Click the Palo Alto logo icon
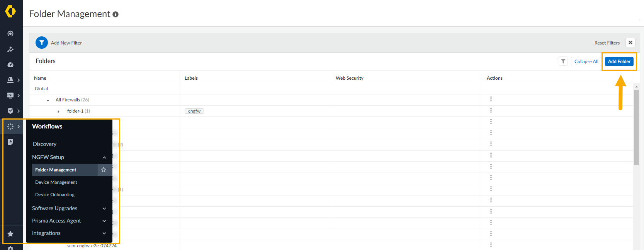Viewport: 644px width, 250px height. tap(10, 11)
